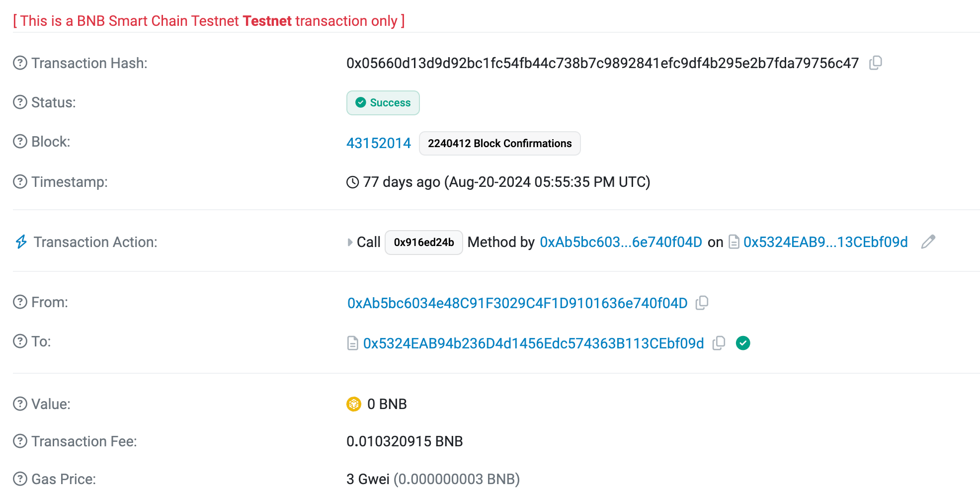Open the full From address link
The image size is (980, 500).
[x=517, y=303]
